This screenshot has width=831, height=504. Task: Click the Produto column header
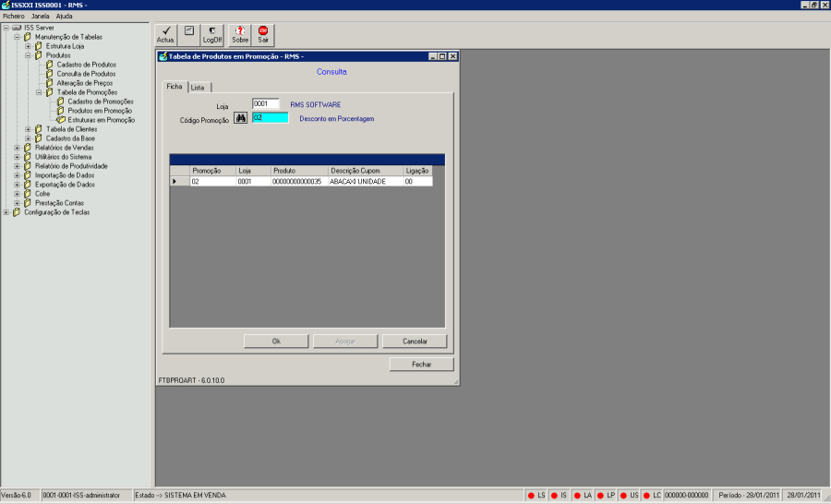(299, 171)
